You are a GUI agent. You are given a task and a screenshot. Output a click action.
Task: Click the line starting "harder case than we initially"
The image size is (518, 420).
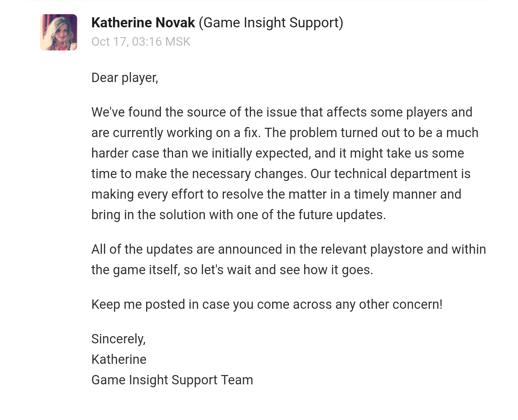point(278,153)
